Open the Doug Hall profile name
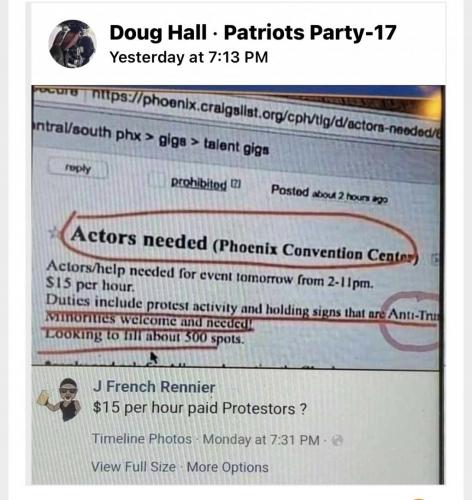Image resolution: width=472 pixels, height=500 pixels. click(158, 33)
